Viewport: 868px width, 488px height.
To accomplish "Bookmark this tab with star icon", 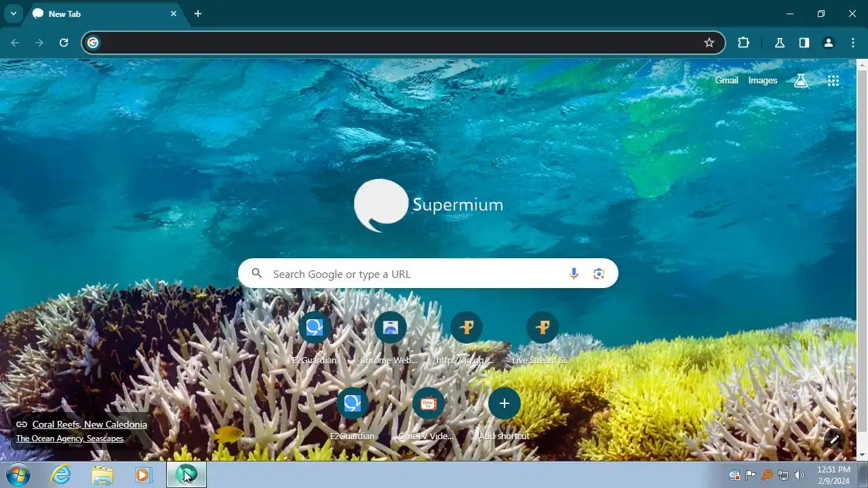I will 709,43.
